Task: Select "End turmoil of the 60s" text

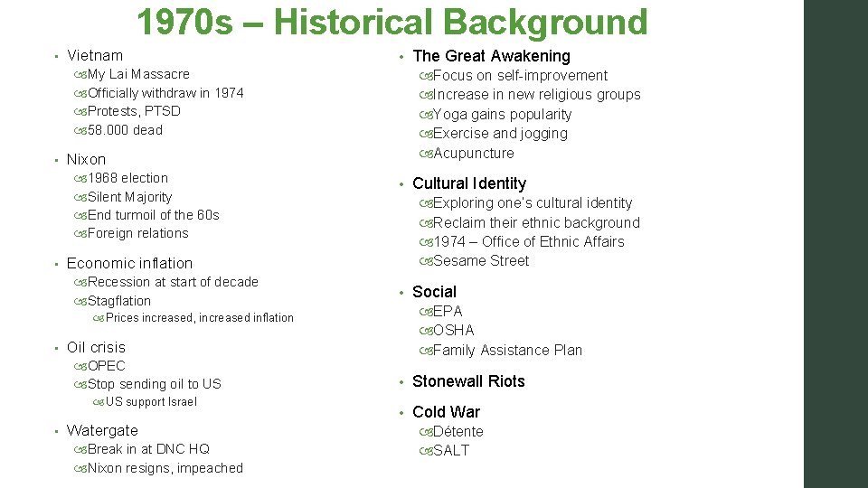Action: [154, 215]
